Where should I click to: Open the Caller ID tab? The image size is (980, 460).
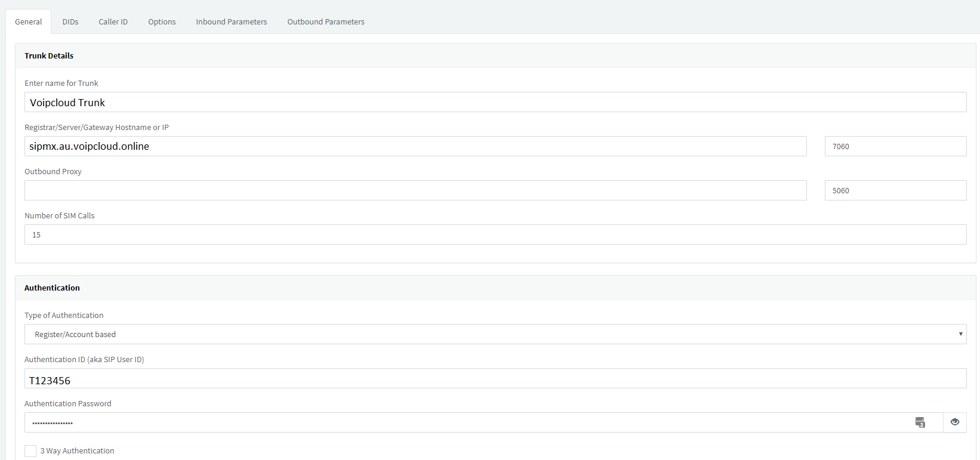coord(113,21)
